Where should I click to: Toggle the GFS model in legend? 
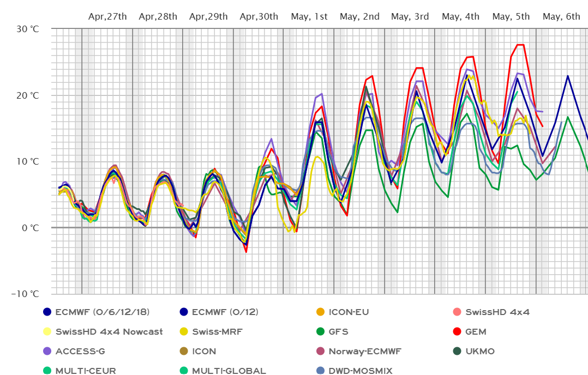click(x=321, y=332)
